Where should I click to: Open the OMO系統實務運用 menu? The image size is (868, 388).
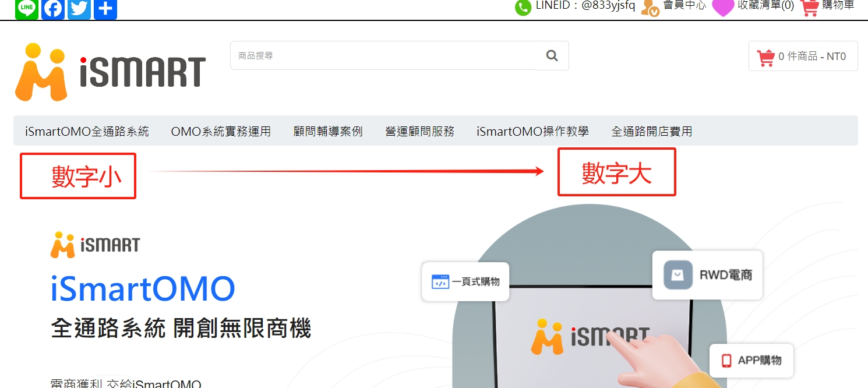(x=221, y=131)
